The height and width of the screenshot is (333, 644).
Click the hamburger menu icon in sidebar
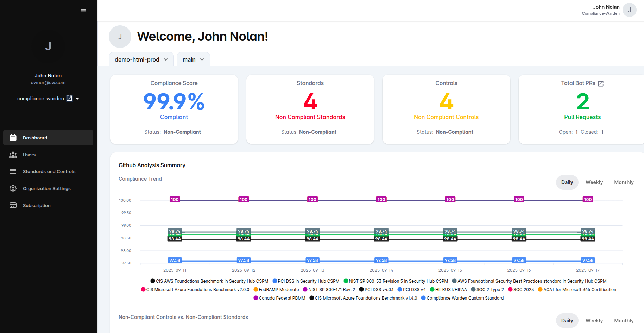tap(83, 11)
